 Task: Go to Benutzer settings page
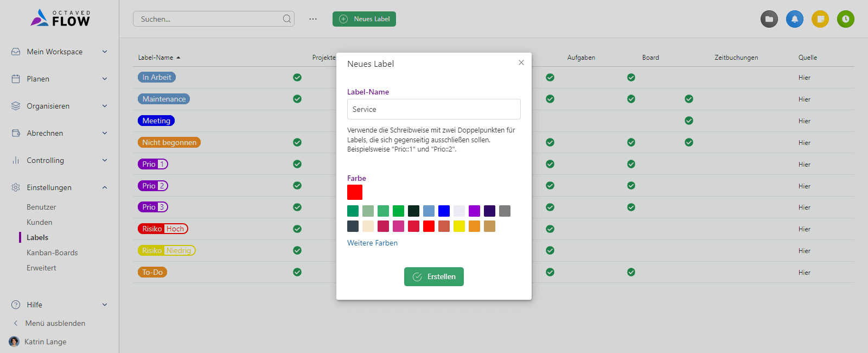point(41,207)
